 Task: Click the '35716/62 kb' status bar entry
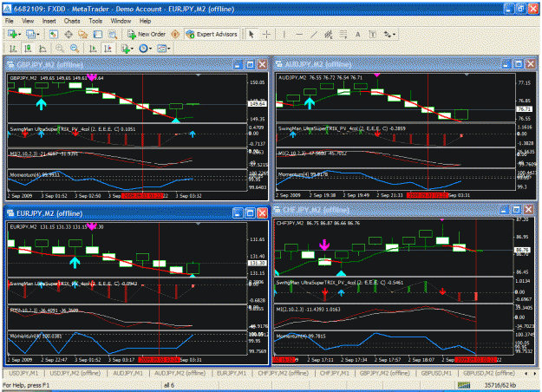[500, 385]
